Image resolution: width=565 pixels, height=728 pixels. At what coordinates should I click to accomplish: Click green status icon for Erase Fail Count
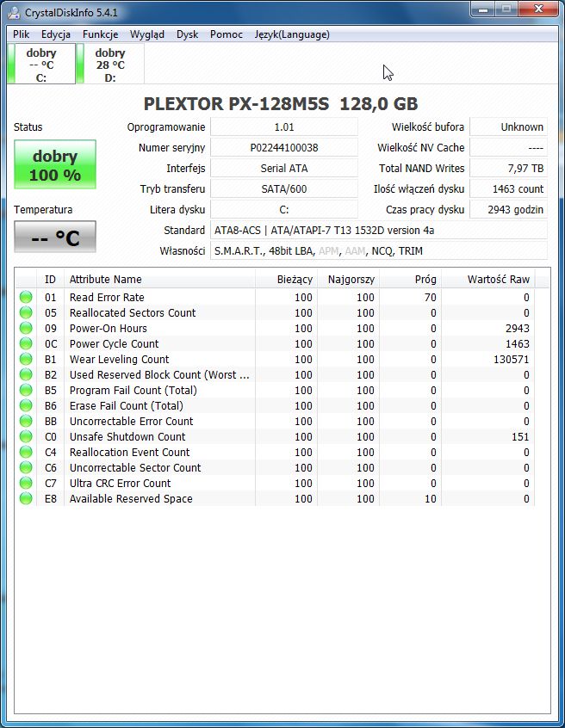tap(26, 405)
